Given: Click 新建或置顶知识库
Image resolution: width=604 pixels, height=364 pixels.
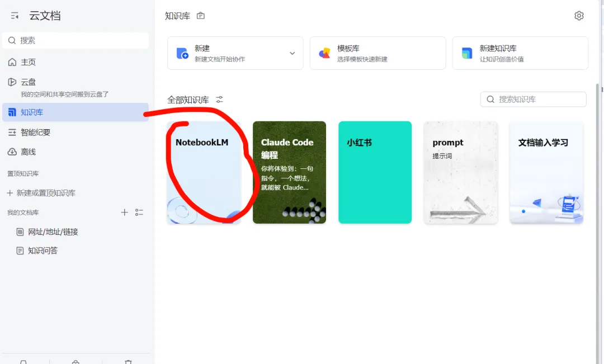Looking at the screenshot, I should tap(41, 193).
